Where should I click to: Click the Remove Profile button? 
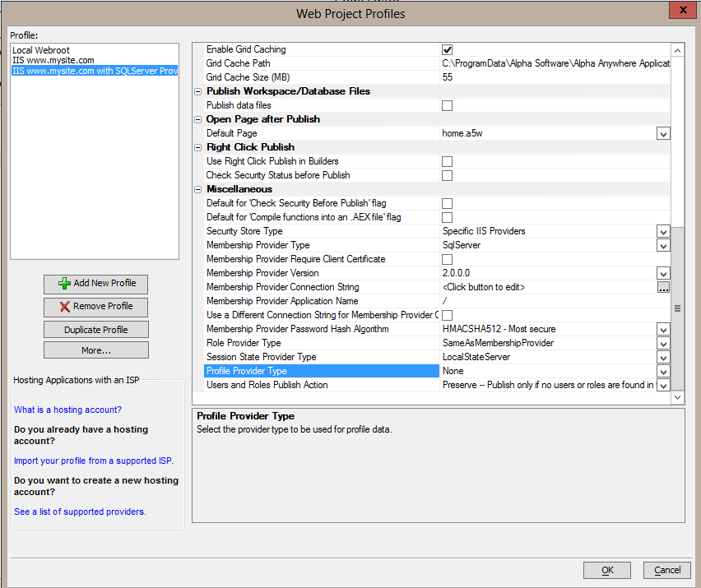point(95,307)
